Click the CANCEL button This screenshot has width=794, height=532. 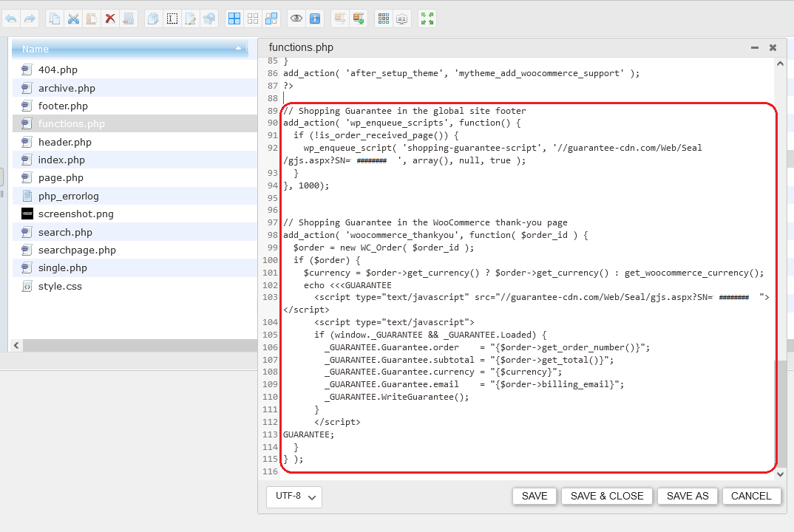751,496
